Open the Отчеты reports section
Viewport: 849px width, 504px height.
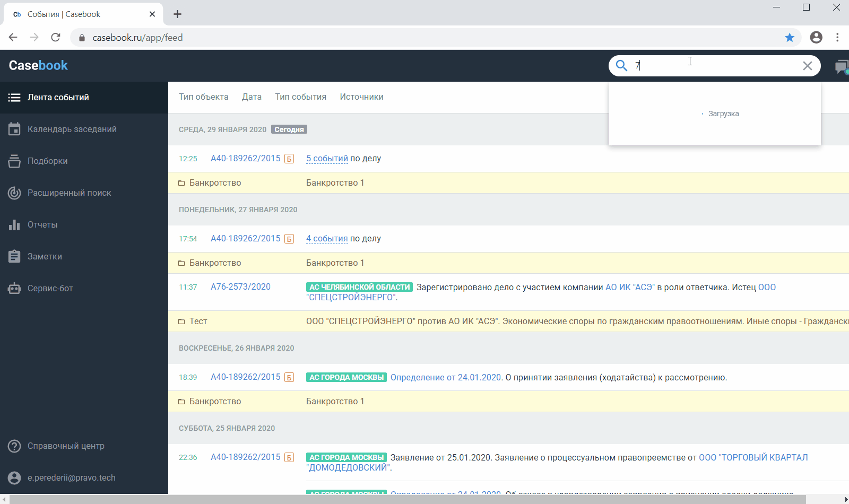click(42, 225)
